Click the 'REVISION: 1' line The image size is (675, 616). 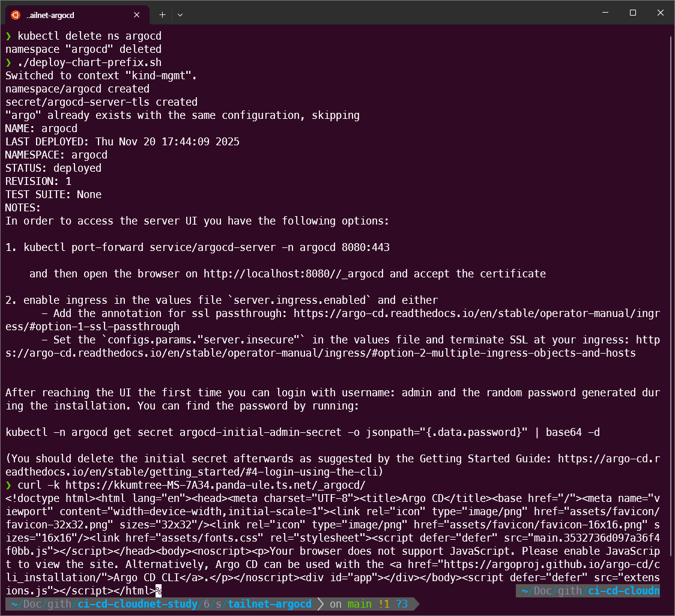(x=38, y=181)
